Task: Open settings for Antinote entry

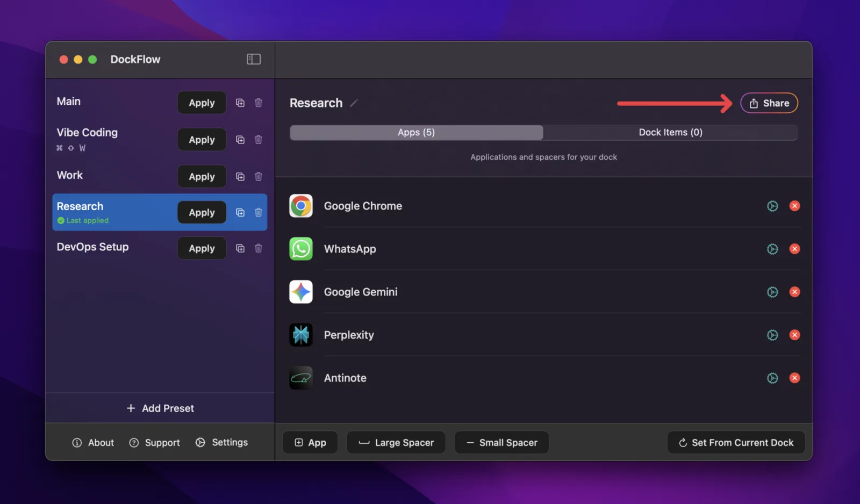Action: (x=772, y=378)
